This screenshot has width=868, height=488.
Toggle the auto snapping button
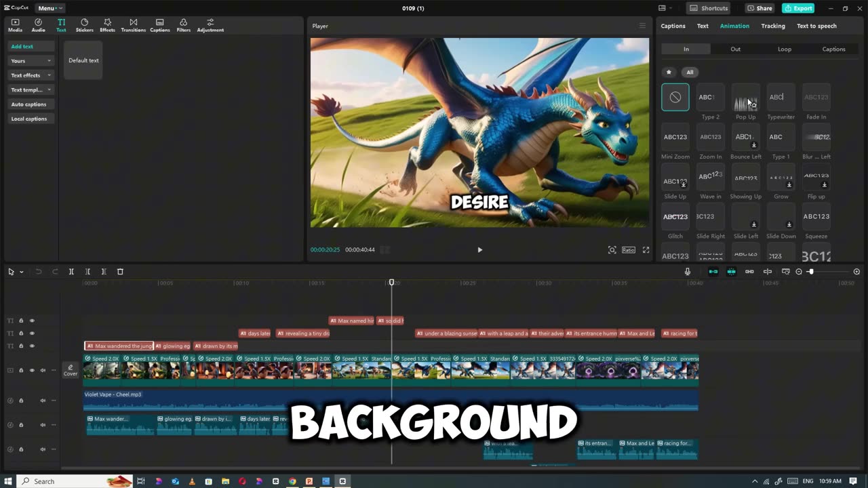731,272
